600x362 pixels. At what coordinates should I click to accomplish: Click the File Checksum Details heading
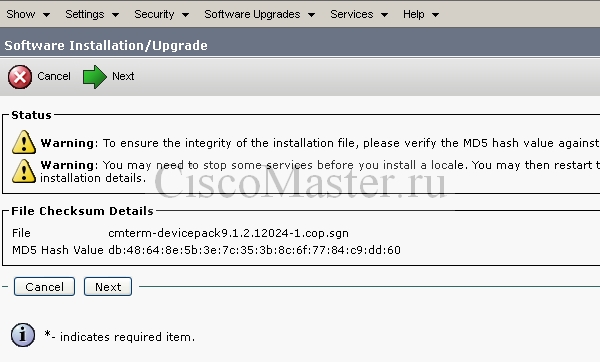click(82, 211)
